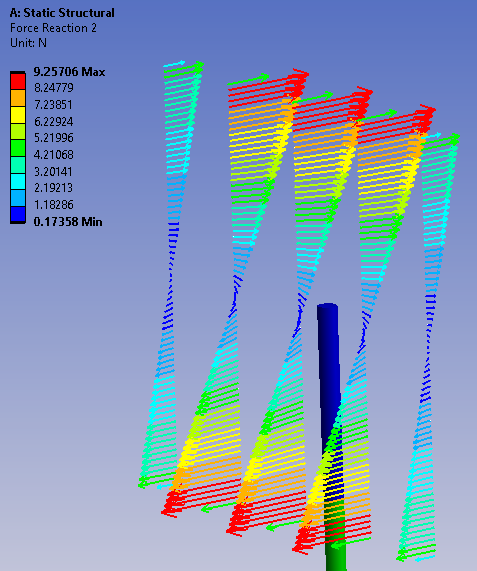The image size is (477, 571).
Task: Select the yellow-green legend color band
Action: pyautogui.click(x=18, y=131)
